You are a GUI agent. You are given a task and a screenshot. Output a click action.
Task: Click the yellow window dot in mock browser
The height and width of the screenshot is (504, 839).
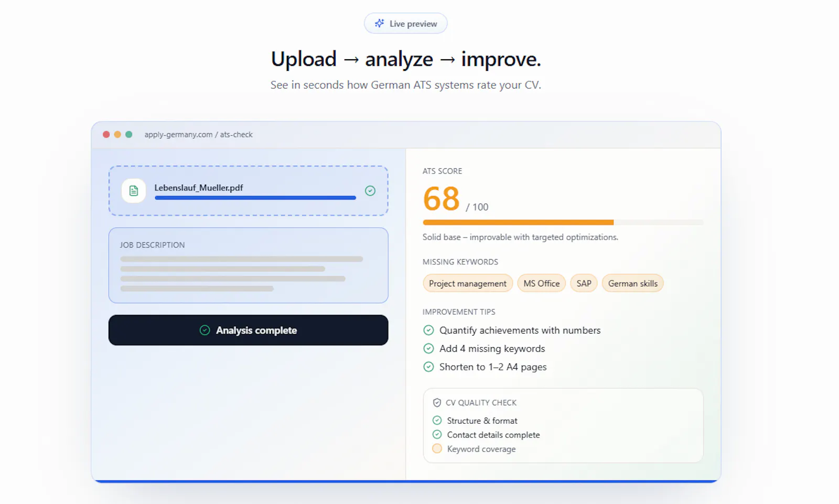(x=117, y=134)
